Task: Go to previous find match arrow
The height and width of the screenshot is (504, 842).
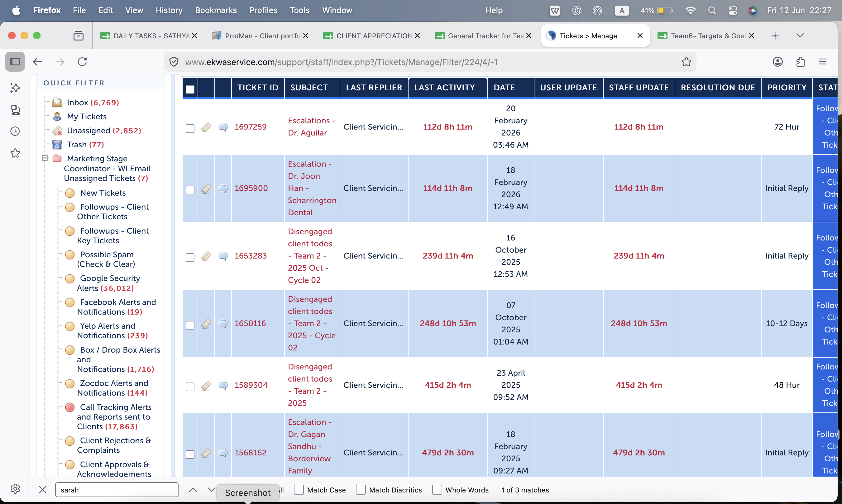Action: pyautogui.click(x=193, y=490)
